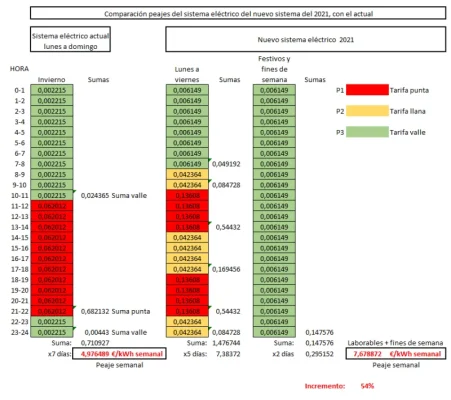The image size is (451, 400).
Task: Select the Sistema eléctrico actual header box
Action: 70,39
